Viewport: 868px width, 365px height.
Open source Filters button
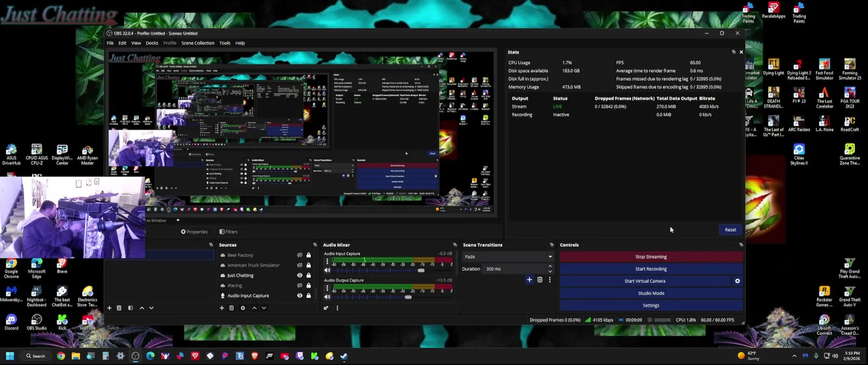pos(228,232)
